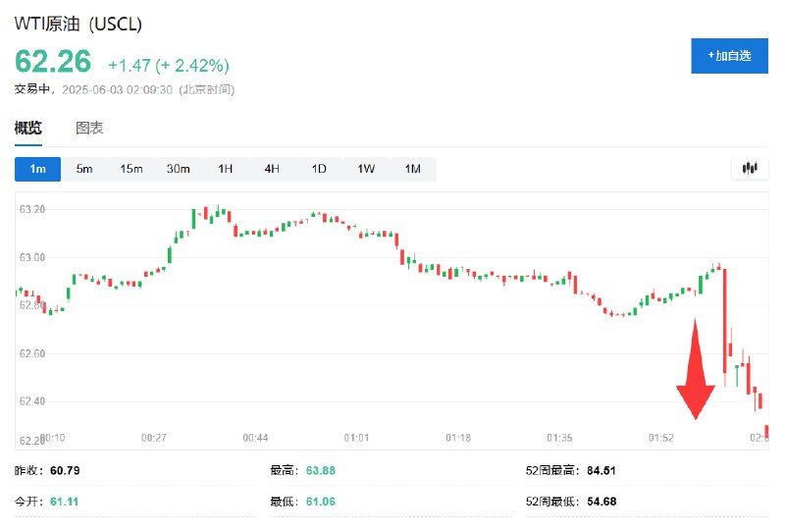The width and height of the screenshot is (785, 532).
Task: Click the 63.00 y-axis label
Action: tap(32, 257)
